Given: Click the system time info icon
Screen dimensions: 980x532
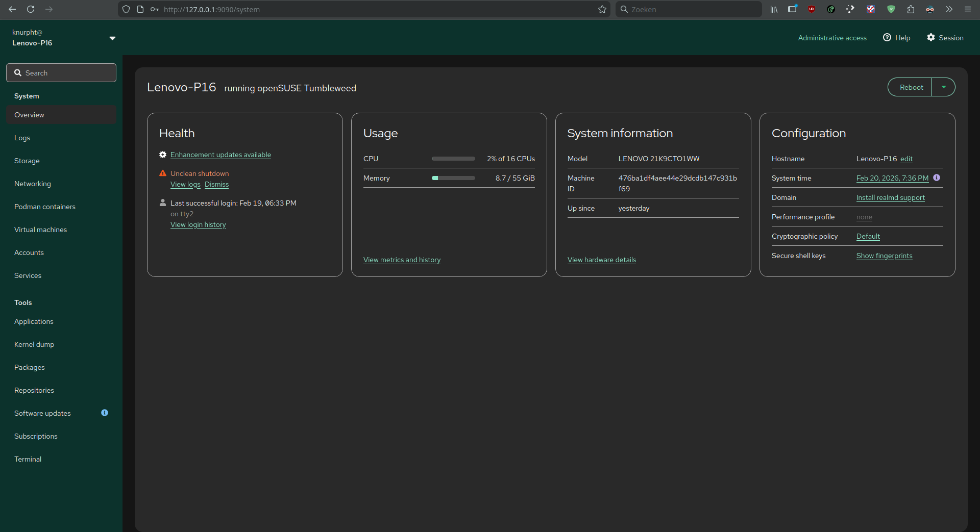Looking at the screenshot, I should [x=937, y=178].
